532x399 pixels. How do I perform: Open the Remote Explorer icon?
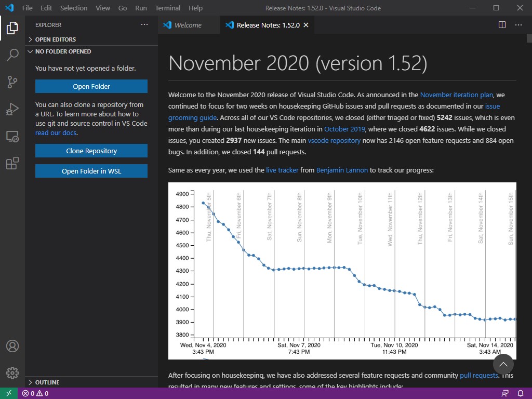12,136
